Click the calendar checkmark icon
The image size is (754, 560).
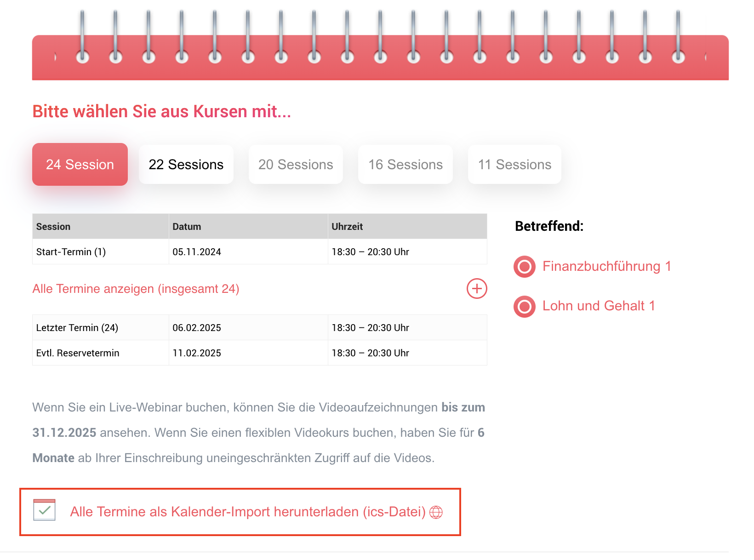(45, 510)
